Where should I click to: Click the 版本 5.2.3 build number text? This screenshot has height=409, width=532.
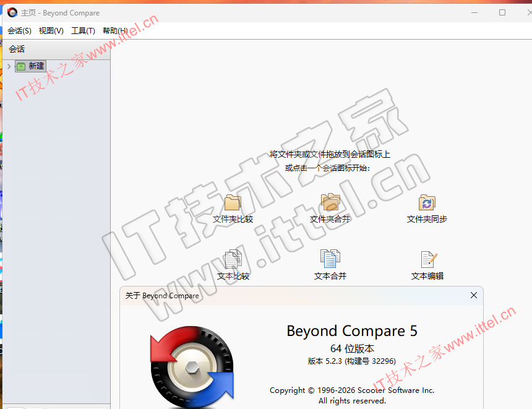(352, 361)
